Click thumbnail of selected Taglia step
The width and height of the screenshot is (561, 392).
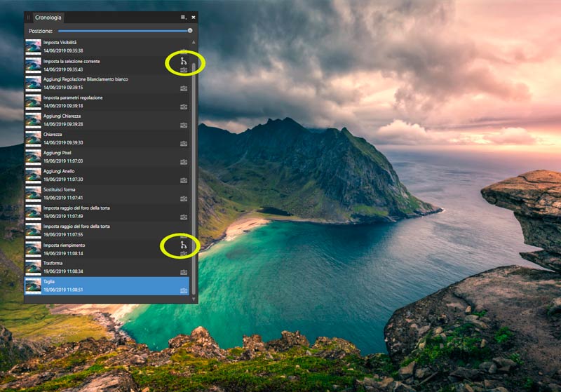[33, 286]
